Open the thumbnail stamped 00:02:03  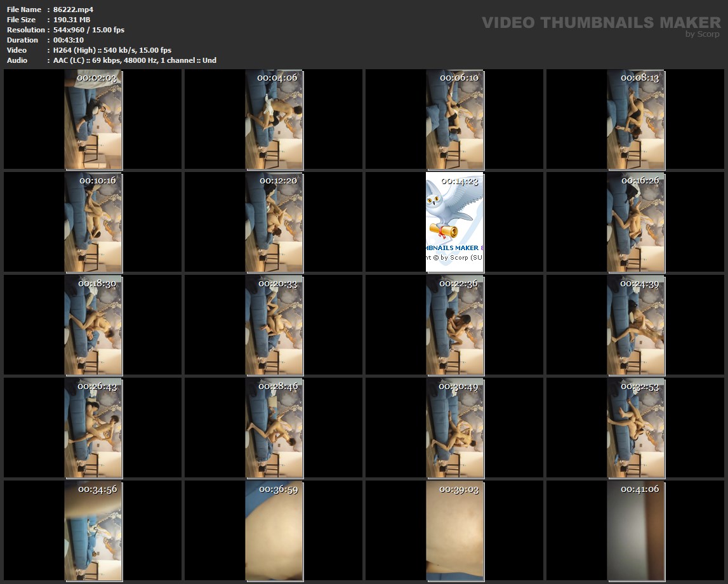tap(93, 119)
